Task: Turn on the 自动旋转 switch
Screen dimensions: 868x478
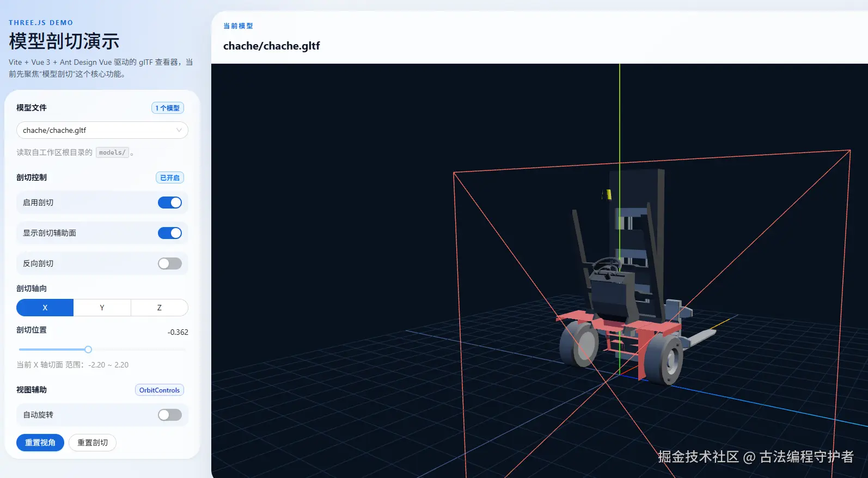Action: point(169,415)
